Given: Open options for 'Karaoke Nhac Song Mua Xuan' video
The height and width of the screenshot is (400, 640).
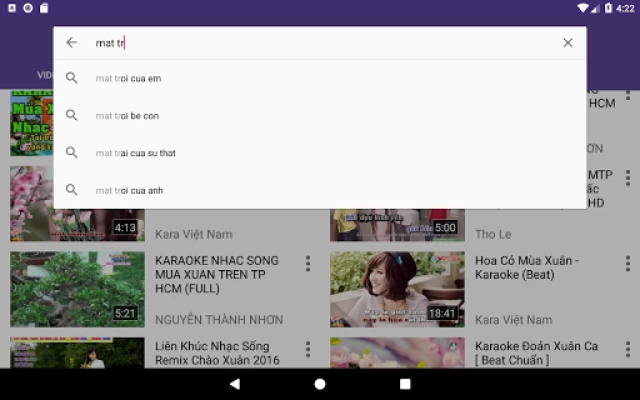Looking at the screenshot, I should pos(308,264).
